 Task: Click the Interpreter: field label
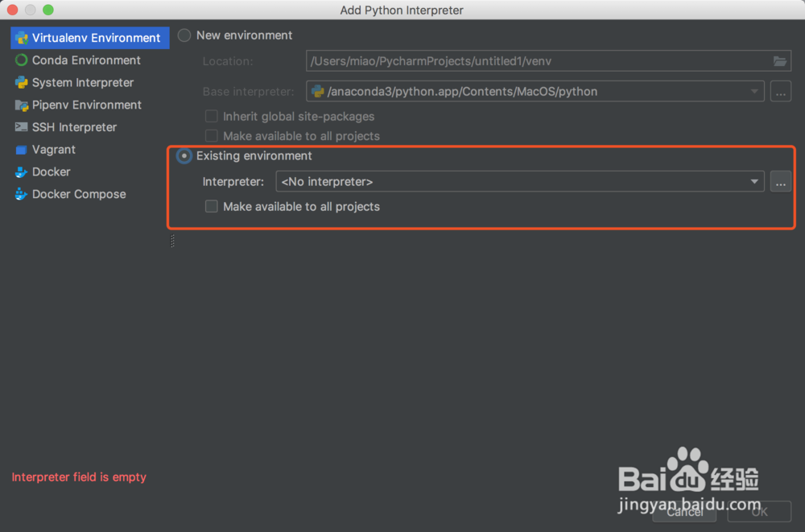pyautogui.click(x=233, y=182)
